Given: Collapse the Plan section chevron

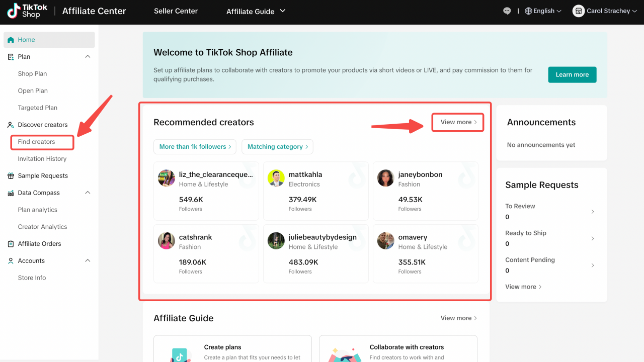Looking at the screenshot, I should click(x=88, y=57).
